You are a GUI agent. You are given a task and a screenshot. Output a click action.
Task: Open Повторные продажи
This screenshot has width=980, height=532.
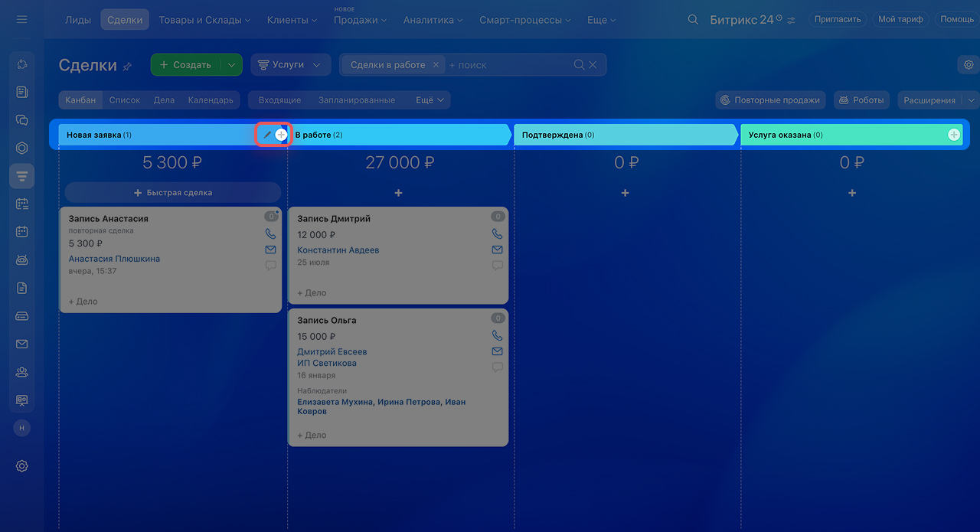point(770,100)
